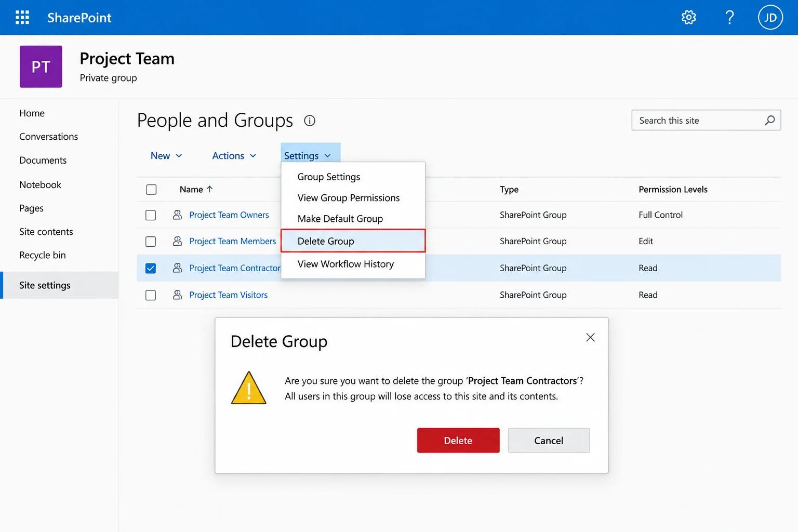Open the app launcher waffle icon
This screenshot has width=798, height=532.
(22, 18)
